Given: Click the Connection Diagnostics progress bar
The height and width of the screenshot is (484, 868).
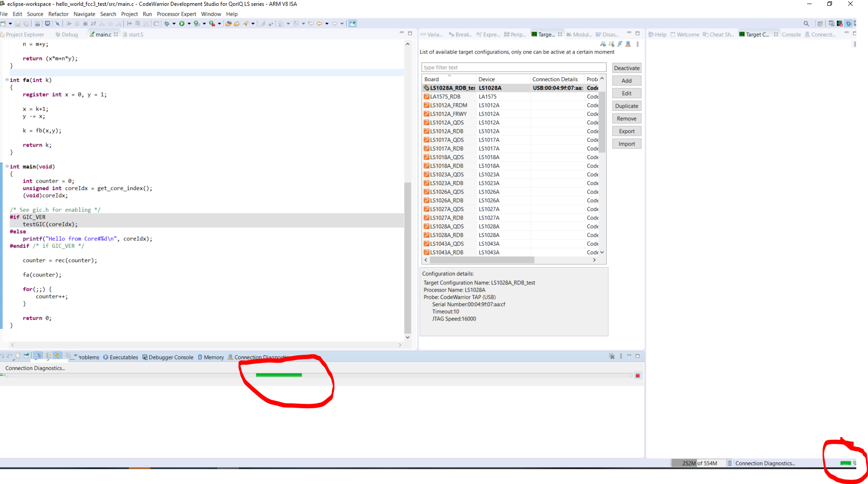Looking at the screenshot, I should tap(279, 375).
